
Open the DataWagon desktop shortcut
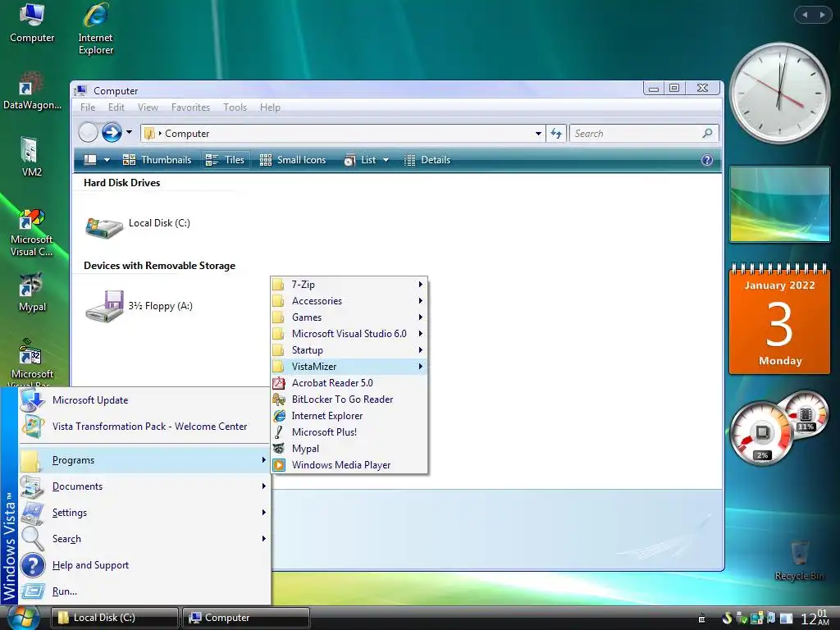pos(32,90)
